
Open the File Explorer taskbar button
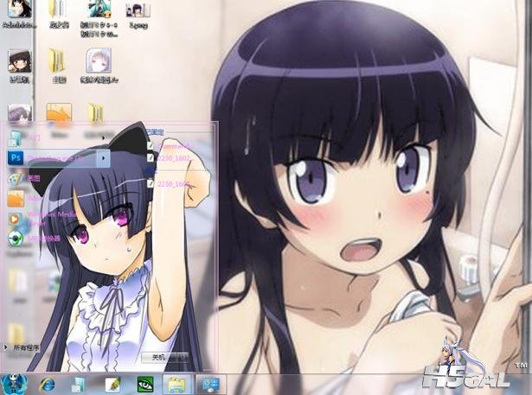(177, 385)
